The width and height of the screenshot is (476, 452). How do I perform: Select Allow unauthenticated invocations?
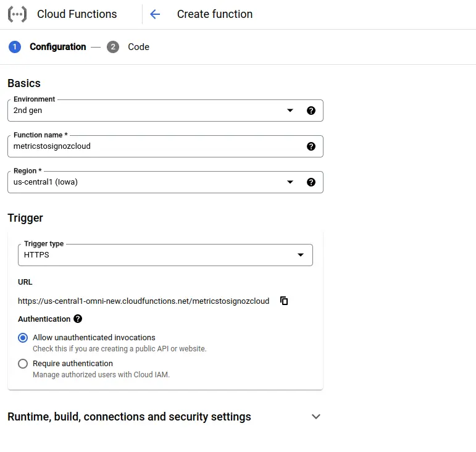[x=23, y=338]
